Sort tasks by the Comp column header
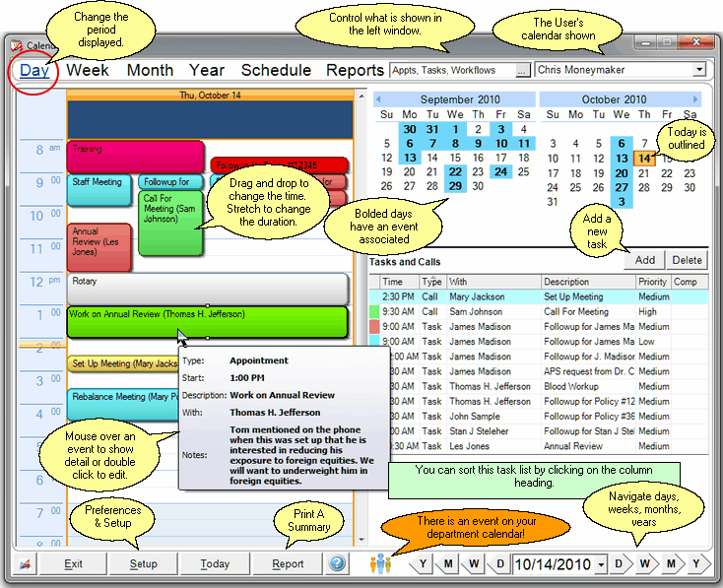This screenshot has width=723, height=588. [690, 282]
